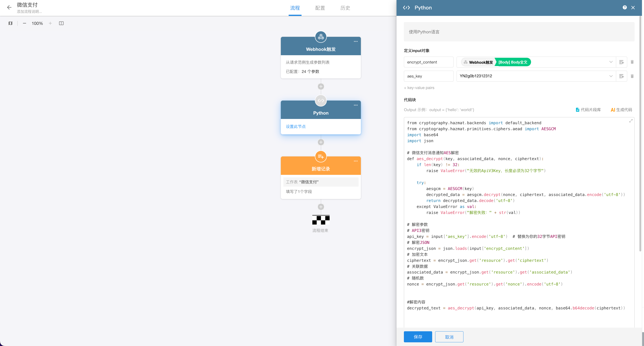Click the aes_key name input field

pyautogui.click(x=428, y=76)
